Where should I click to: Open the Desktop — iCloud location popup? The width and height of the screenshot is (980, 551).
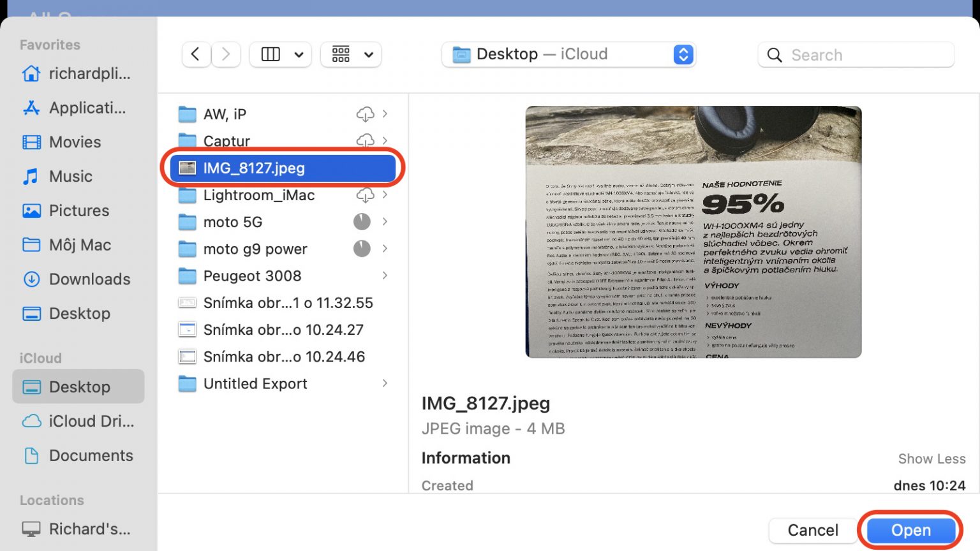568,54
